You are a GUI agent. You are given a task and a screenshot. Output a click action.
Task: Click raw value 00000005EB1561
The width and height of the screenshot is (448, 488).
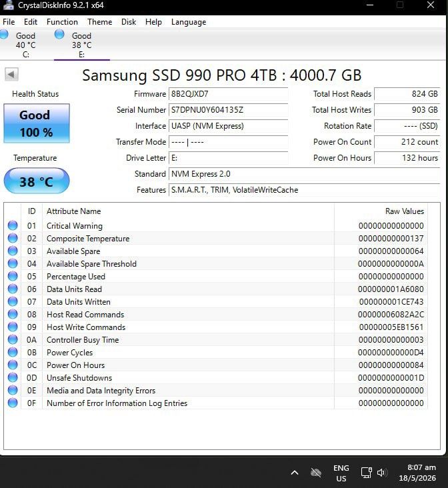(x=391, y=327)
